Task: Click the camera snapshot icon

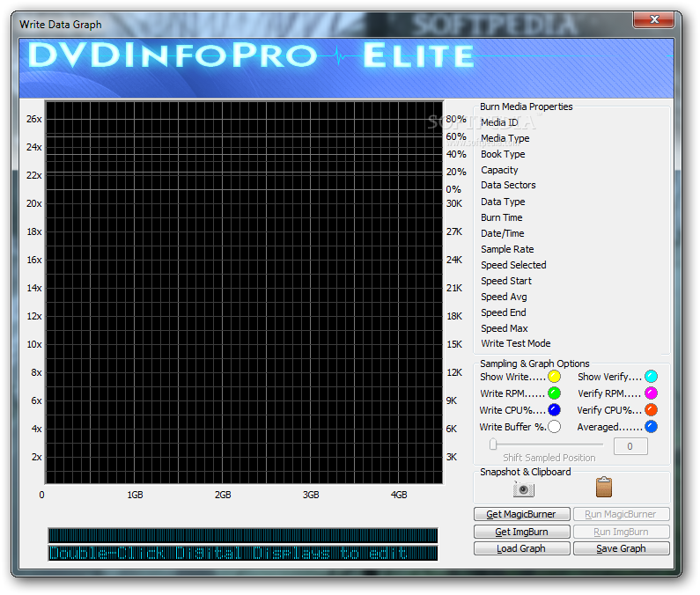Action: click(x=524, y=488)
